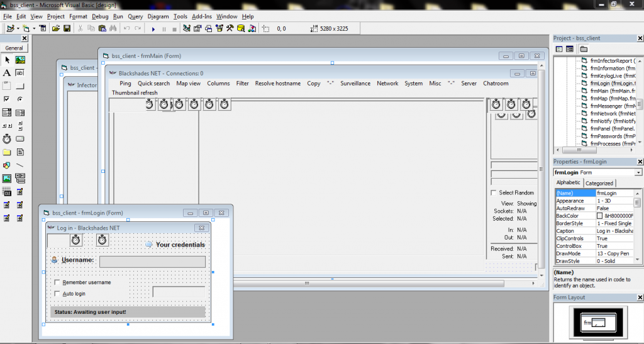
Task: Open the Object Browser toolbar icon
Action: click(x=219, y=28)
